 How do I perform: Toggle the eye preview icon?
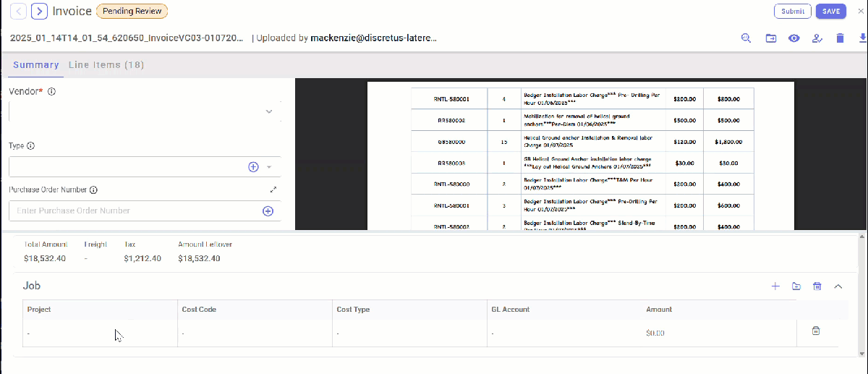[x=794, y=38]
